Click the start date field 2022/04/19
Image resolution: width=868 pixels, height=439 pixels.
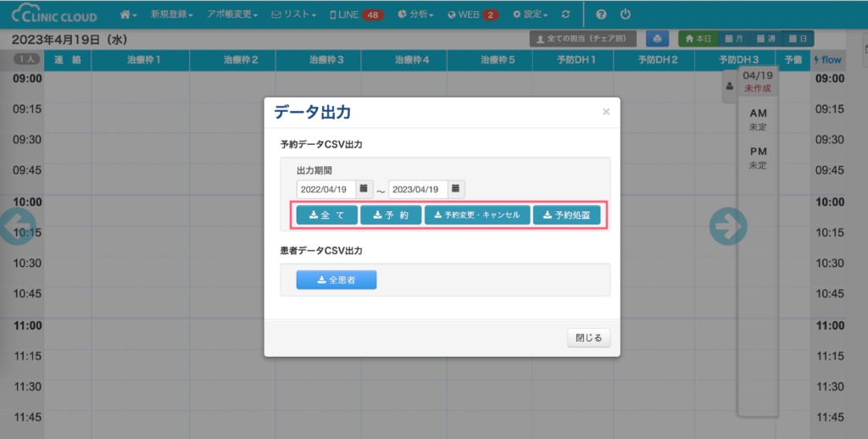(326, 189)
